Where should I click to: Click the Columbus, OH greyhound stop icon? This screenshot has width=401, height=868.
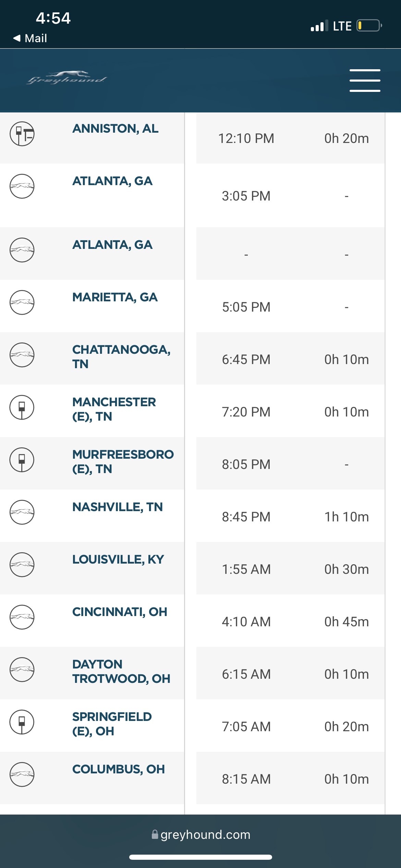click(22, 774)
